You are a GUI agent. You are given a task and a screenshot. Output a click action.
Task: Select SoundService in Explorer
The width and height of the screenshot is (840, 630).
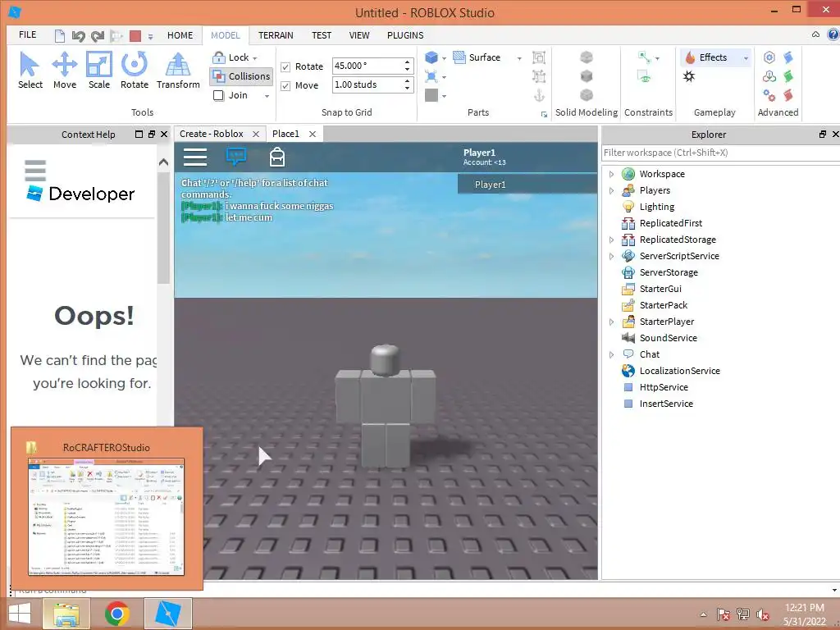pyautogui.click(x=668, y=338)
